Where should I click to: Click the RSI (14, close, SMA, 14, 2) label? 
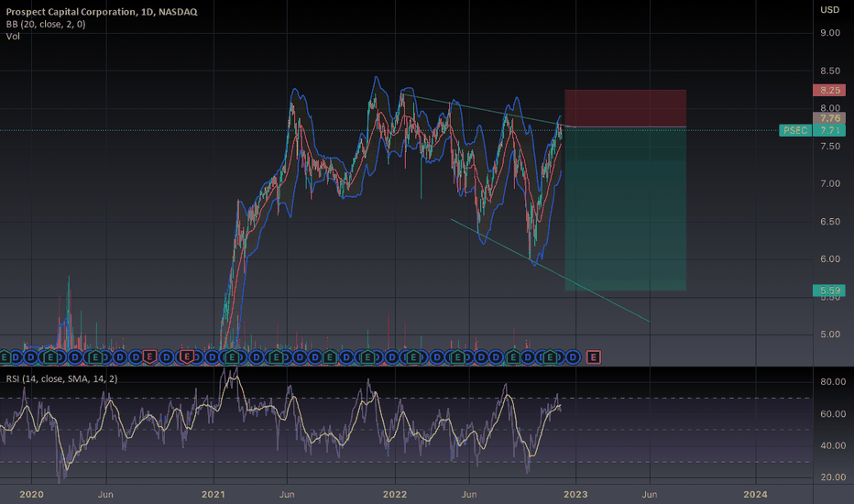click(x=61, y=378)
